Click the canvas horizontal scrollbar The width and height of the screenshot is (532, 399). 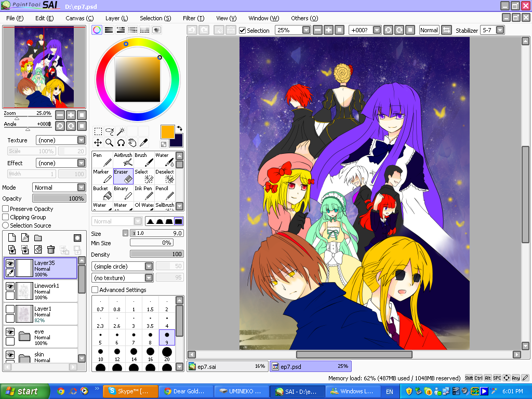(354, 354)
